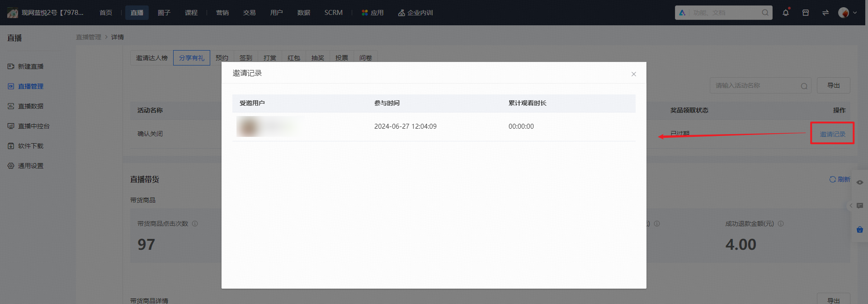The width and height of the screenshot is (868, 304).
Task: Click the 累计观看时长 column header
Action: coord(528,103)
